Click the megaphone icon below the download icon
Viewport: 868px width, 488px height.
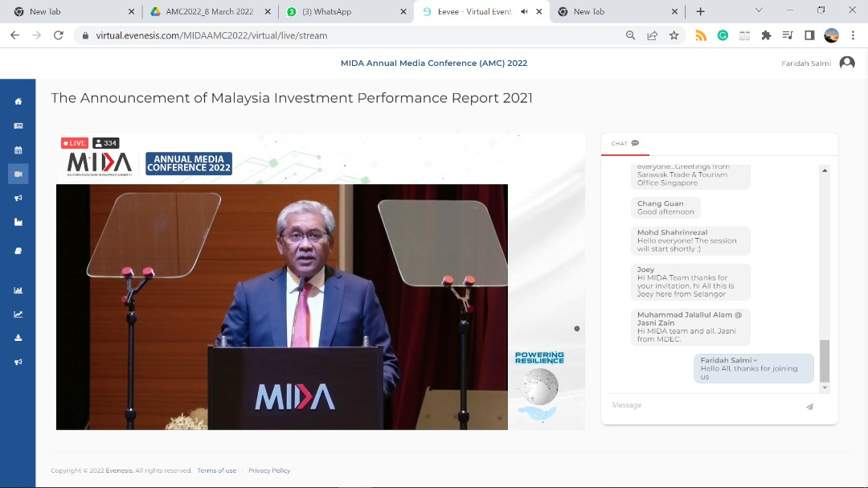(x=18, y=362)
